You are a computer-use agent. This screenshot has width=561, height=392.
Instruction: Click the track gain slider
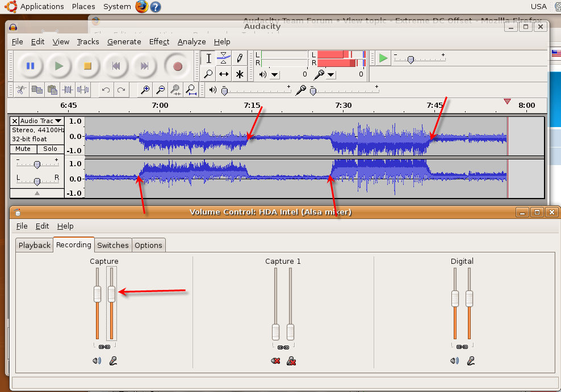pos(37,165)
